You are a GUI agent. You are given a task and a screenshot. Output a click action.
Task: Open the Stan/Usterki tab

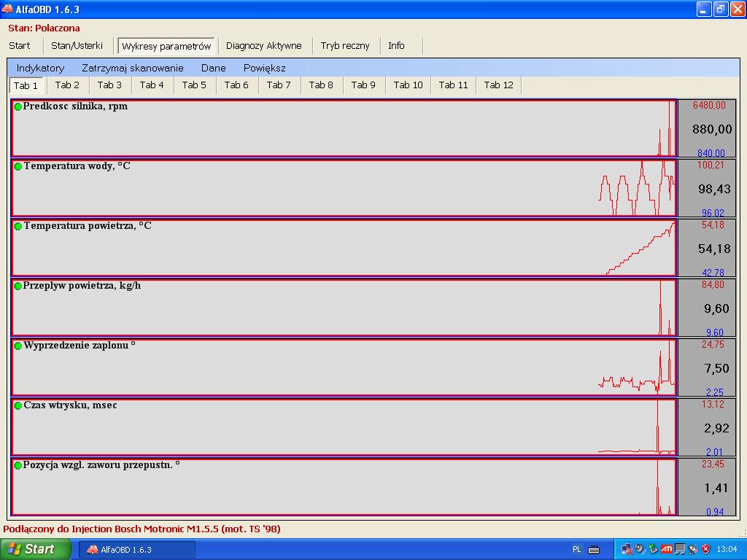tap(77, 45)
